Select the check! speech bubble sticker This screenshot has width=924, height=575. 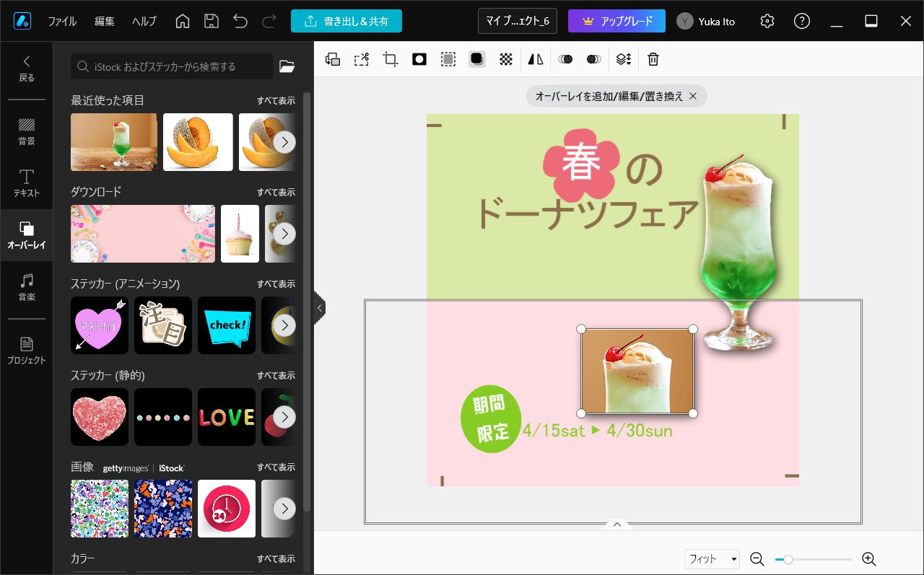click(227, 325)
